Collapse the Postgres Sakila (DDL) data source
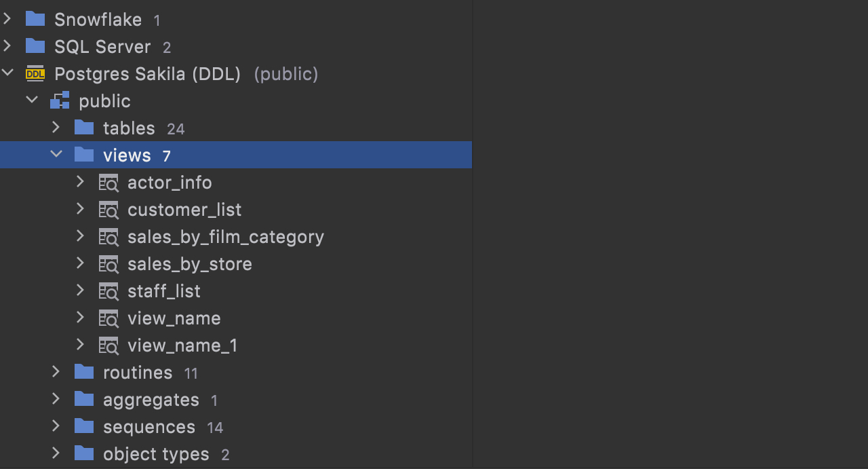This screenshot has height=469, width=868. (7, 73)
